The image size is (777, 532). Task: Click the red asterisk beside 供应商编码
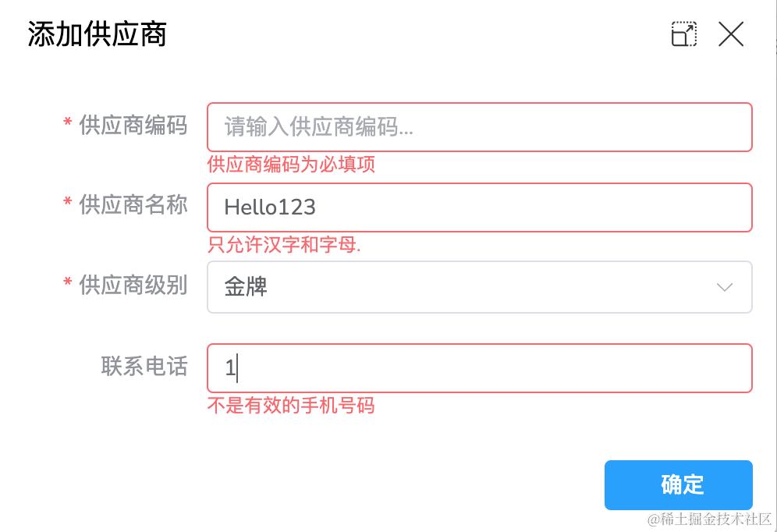(x=68, y=124)
